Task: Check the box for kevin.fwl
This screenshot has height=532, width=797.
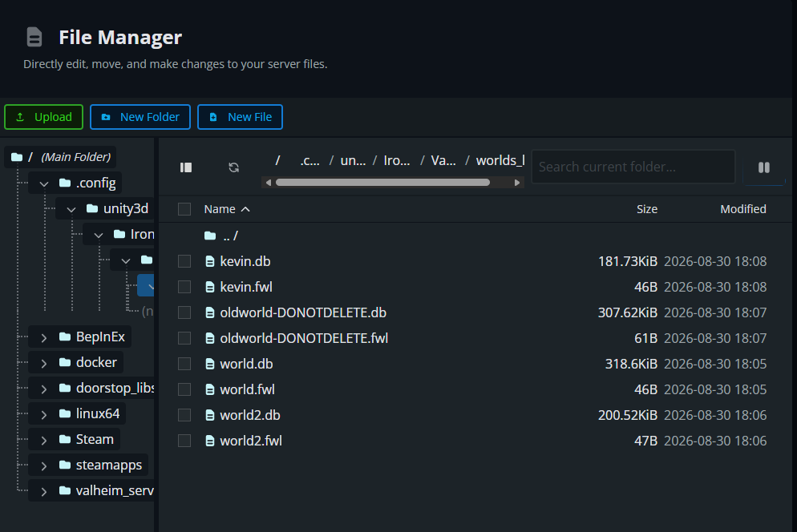Action: coord(184,287)
